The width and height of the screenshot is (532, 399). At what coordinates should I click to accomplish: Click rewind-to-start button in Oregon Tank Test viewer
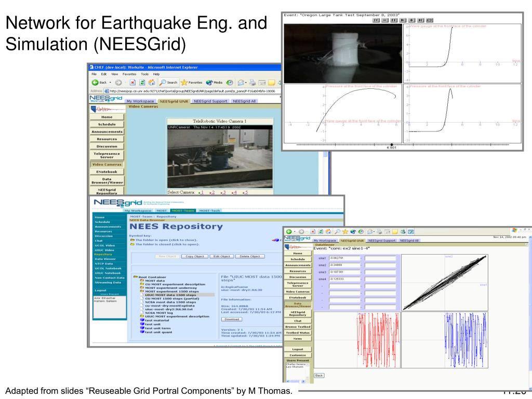[x=376, y=20]
